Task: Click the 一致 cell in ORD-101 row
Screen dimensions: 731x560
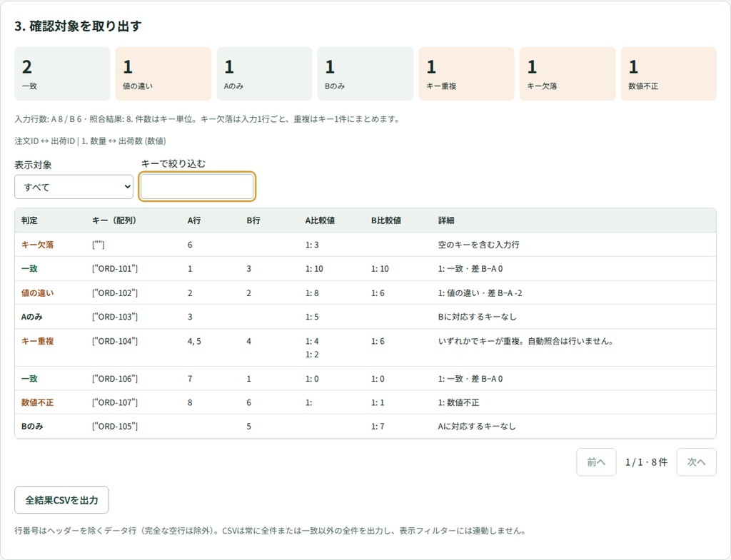Action: pyautogui.click(x=29, y=269)
